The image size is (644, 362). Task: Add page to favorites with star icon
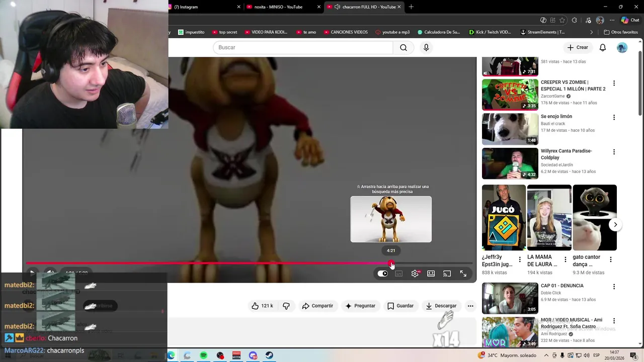[562, 20]
